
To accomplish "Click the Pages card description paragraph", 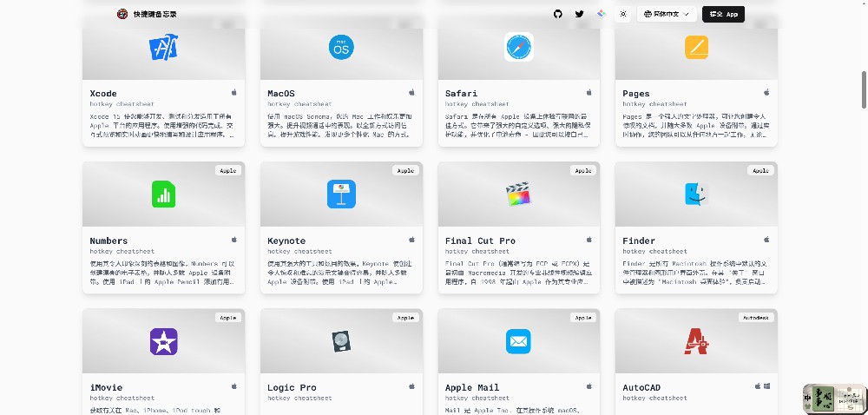I will click(x=696, y=126).
